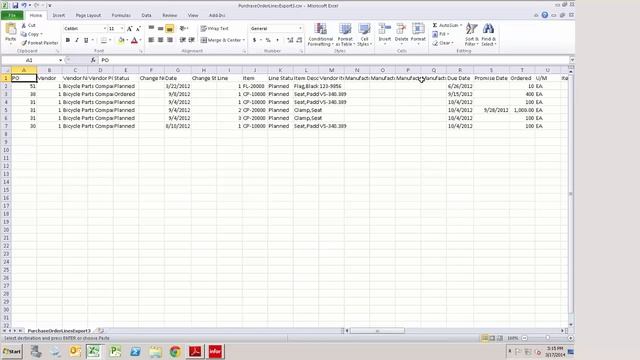Image resolution: width=640 pixels, height=360 pixels.
Task: Switch to Page Layout tab
Action: [x=88, y=16]
